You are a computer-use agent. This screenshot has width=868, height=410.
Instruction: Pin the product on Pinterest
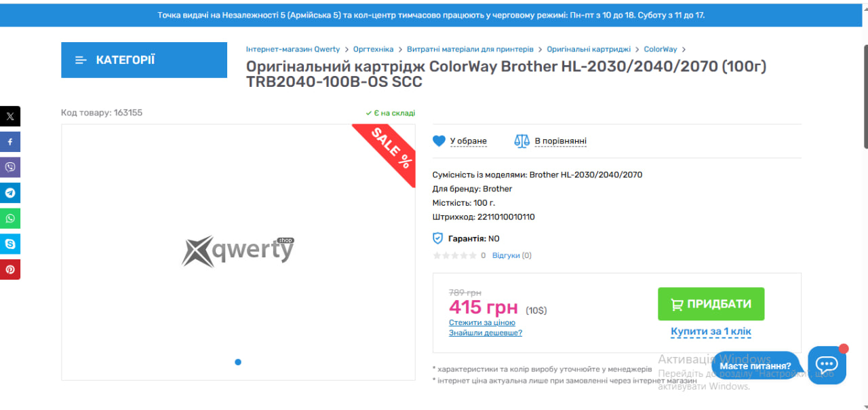10,269
